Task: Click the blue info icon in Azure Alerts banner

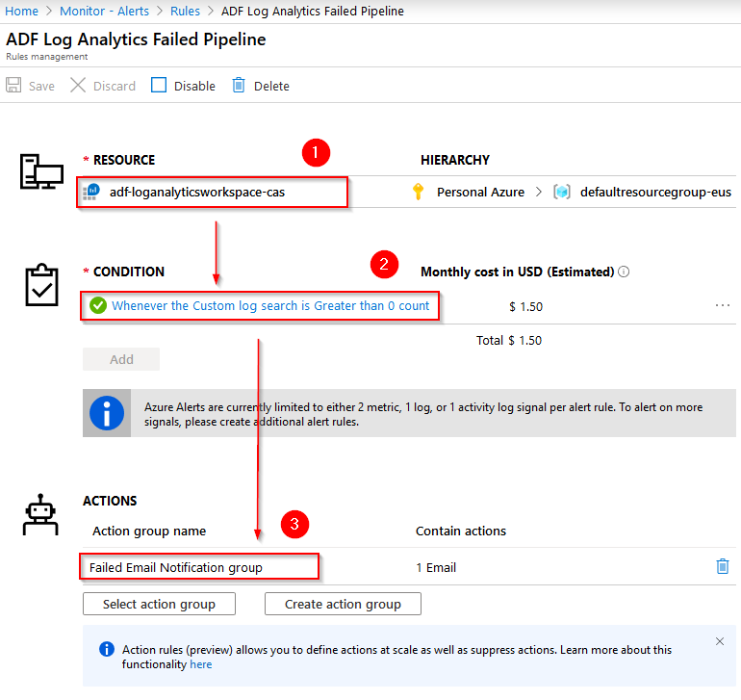Action: pyautogui.click(x=107, y=413)
